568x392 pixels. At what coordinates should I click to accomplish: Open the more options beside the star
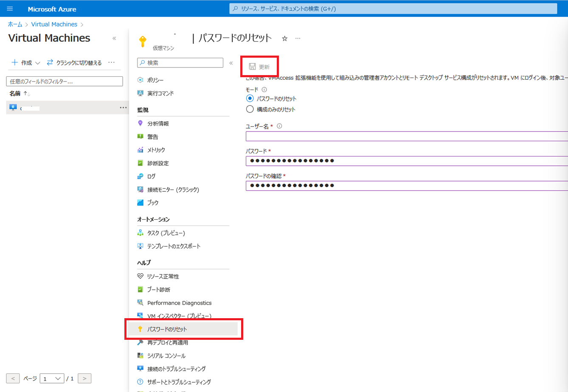298,39
